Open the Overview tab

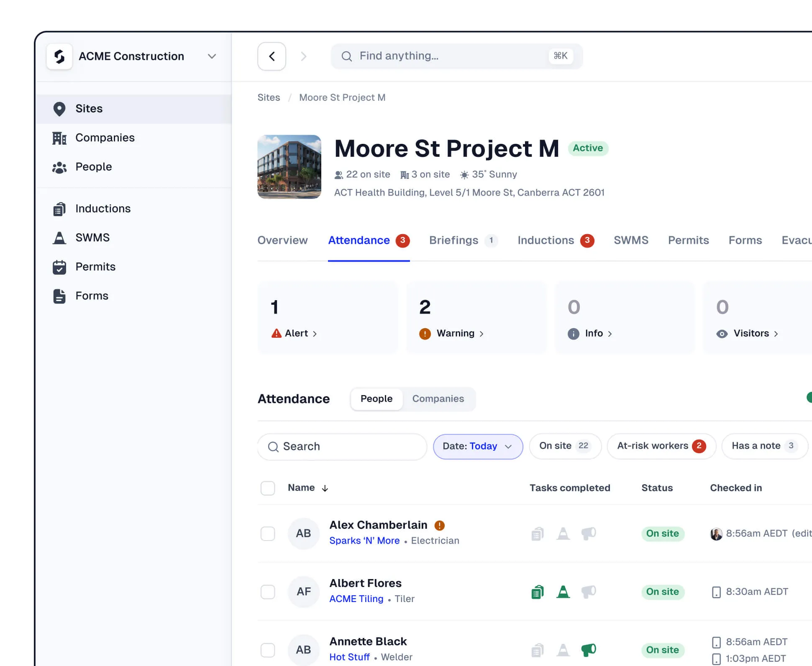(x=283, y=240)
